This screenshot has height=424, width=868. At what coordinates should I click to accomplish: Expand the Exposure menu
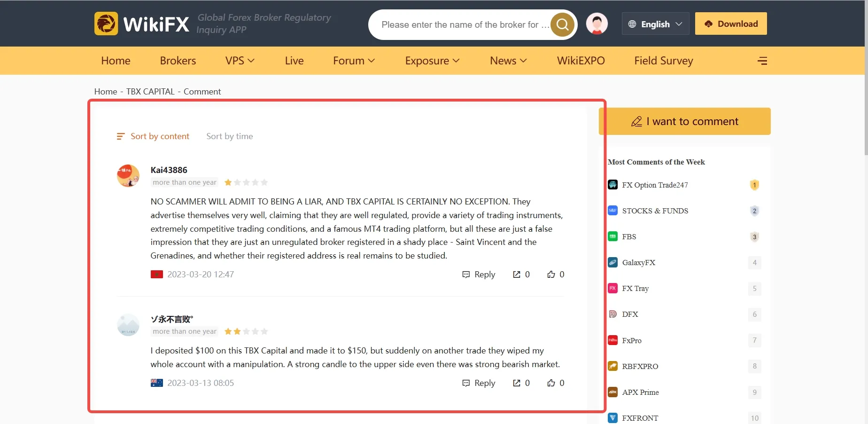(433, 61)
